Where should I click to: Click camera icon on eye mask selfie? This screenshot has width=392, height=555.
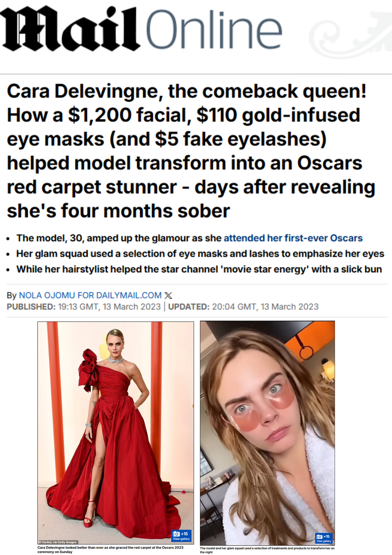[x=319, y=536]
